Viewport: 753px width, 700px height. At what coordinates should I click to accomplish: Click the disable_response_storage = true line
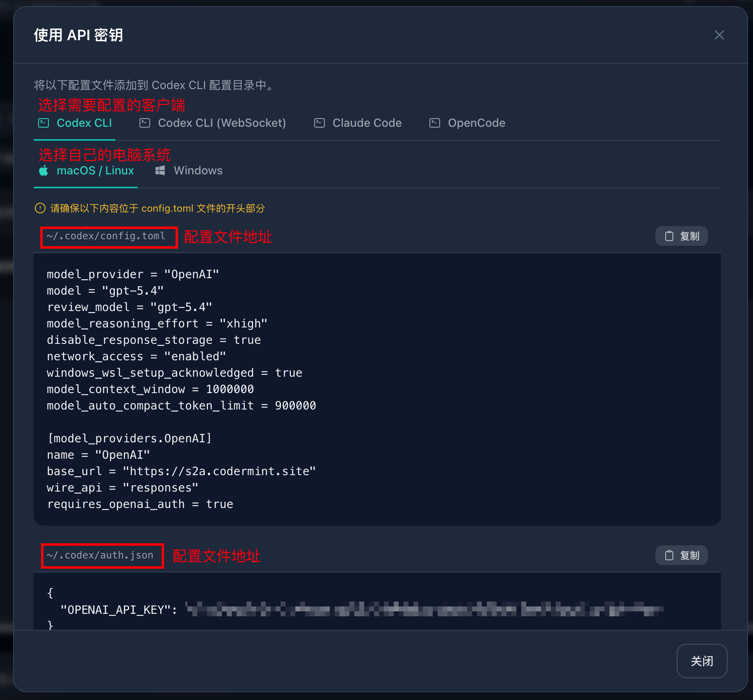coord(154,340)
